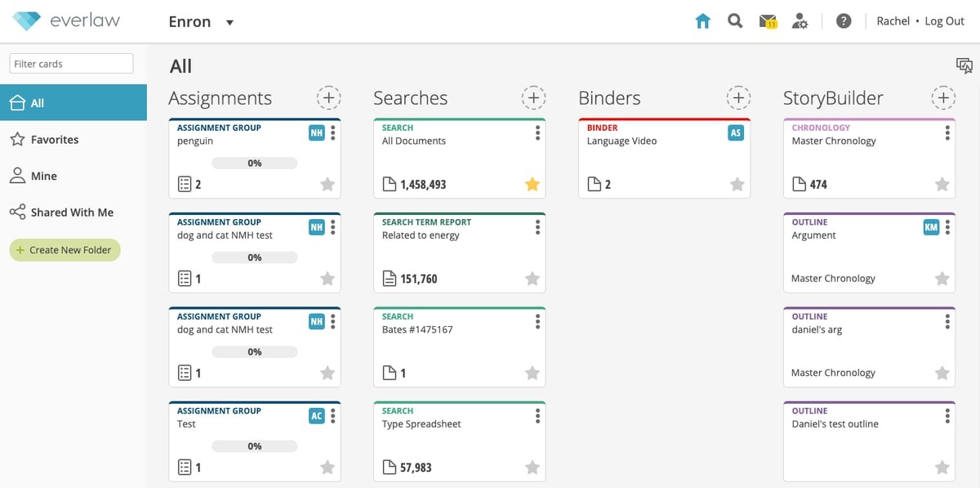Screen dimensions: 980x488
Task: Open Type Spreadsheet three-dot menu
Action: click(x=537, y=416)
